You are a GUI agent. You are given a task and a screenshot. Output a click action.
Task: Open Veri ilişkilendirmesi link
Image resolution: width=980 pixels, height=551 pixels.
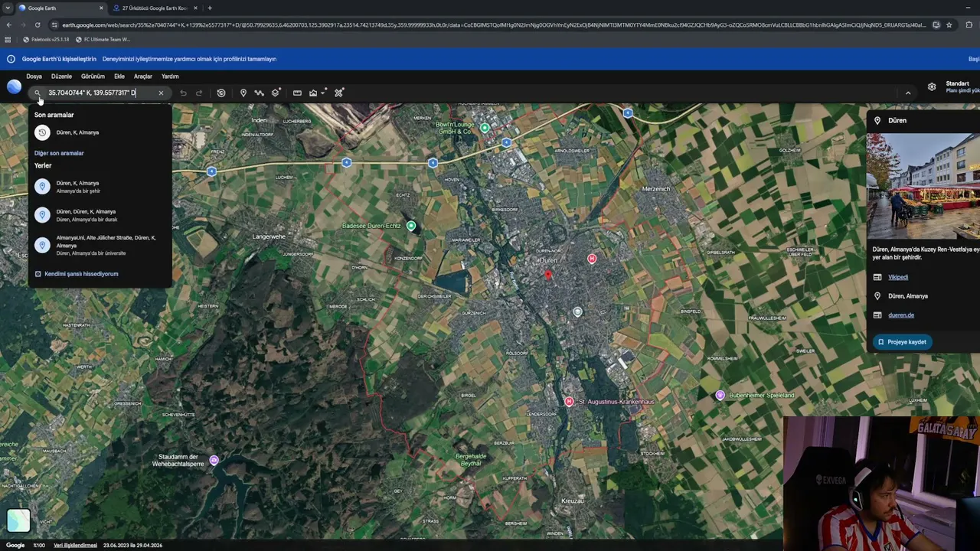(75, 546)
